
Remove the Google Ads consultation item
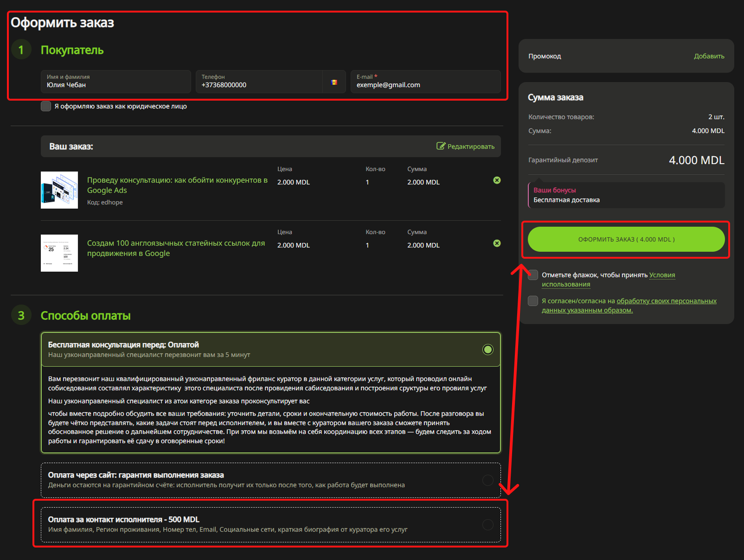click(x=497, y=180)
